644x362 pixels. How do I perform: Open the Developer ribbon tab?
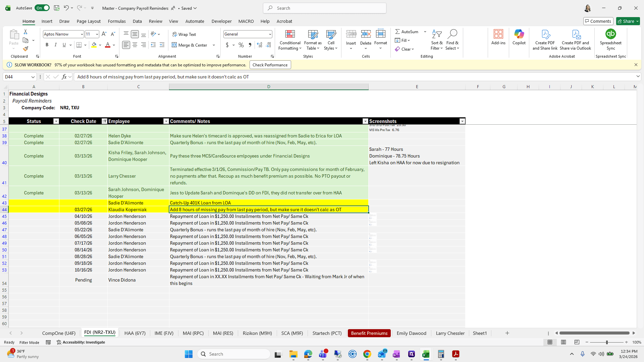point(221,21)
